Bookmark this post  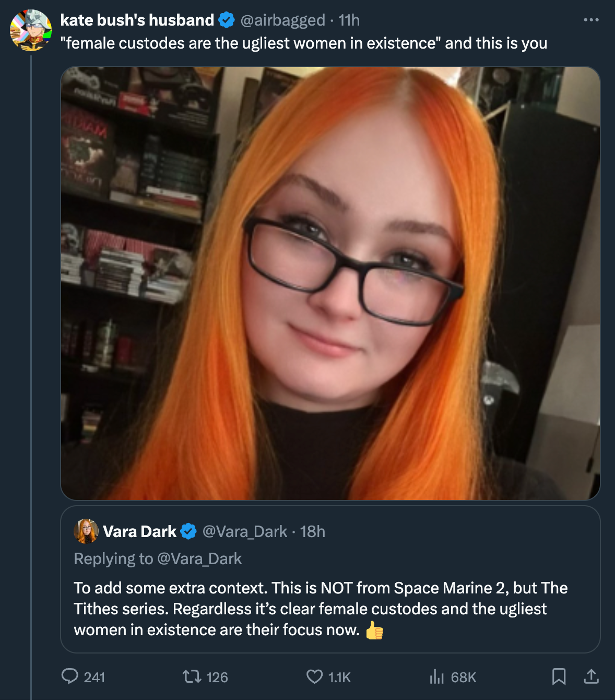(x=559, y=676)
